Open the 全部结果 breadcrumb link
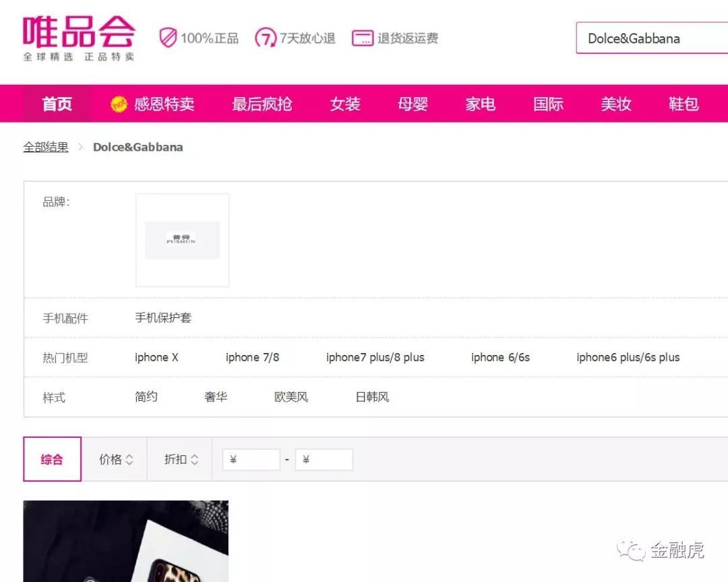Image resolution: width=728 pixels, height=582 pixels. click(x=45, y=147)
